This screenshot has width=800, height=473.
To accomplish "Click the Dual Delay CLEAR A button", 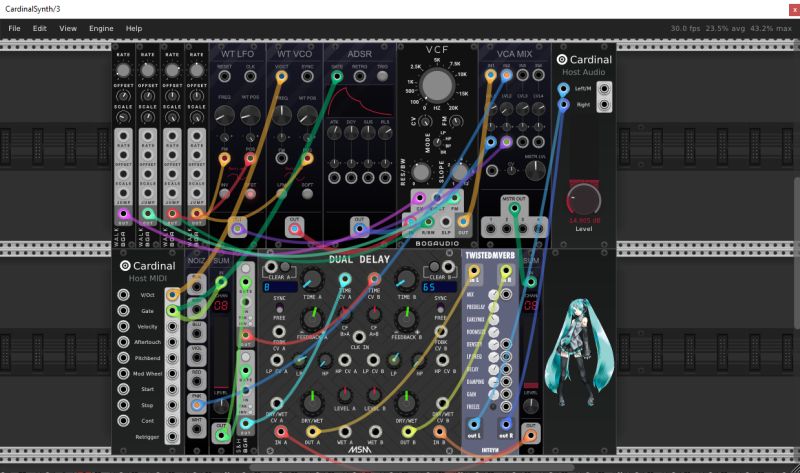I will click(285, 267).
